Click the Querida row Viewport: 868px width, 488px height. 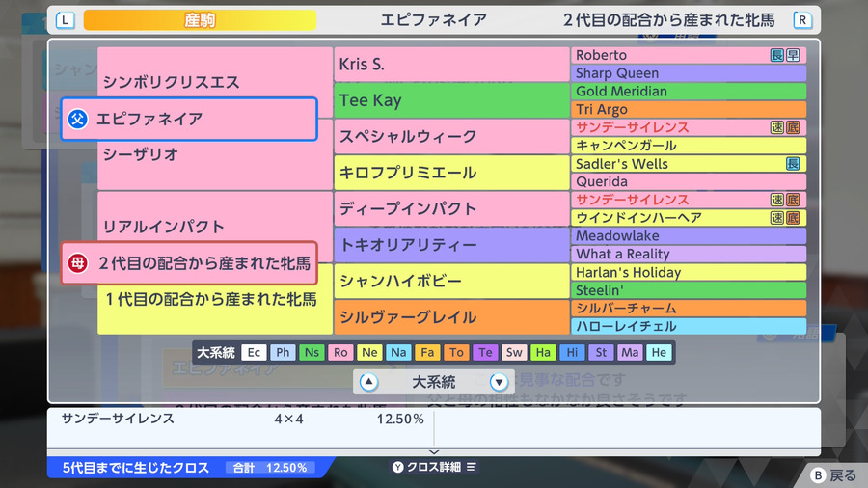[689, 181]
